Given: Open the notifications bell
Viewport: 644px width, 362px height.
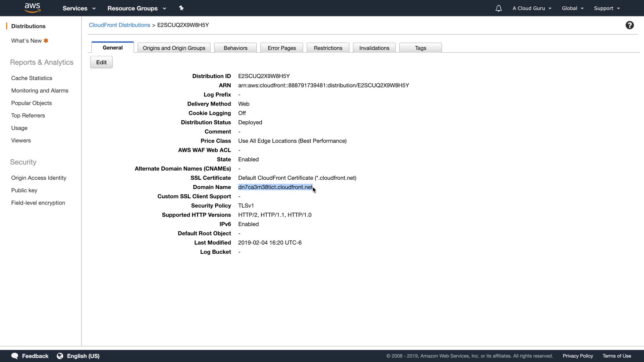Looking at the screenshot, I should 498,8.
